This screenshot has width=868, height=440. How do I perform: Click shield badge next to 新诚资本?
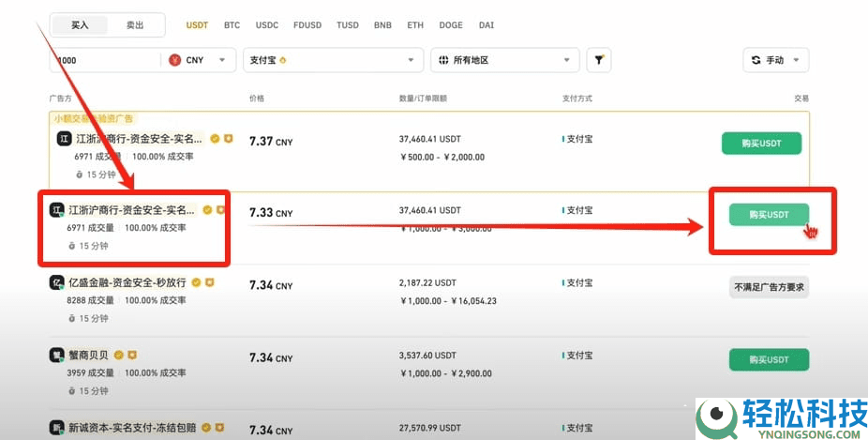[219, 428]
